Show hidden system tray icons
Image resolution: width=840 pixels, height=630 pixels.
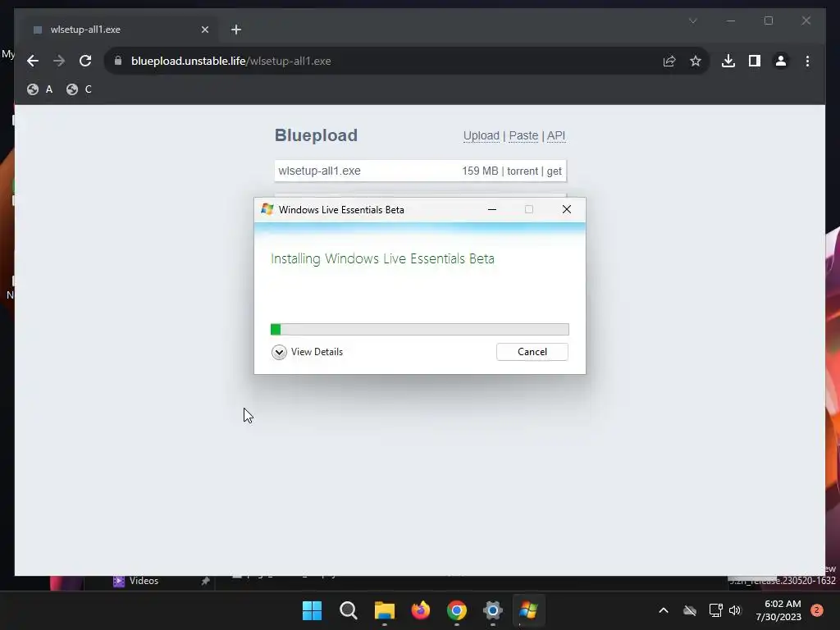coord(663,610)
